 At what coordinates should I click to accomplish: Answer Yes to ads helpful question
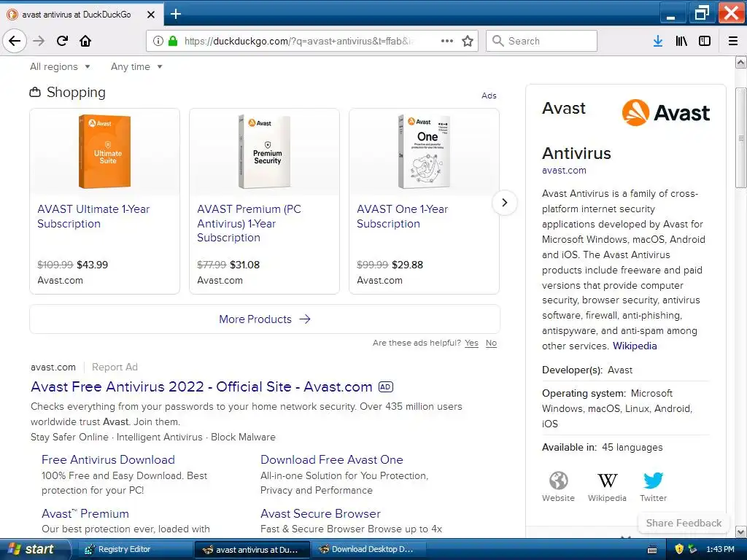coord(472,343)
